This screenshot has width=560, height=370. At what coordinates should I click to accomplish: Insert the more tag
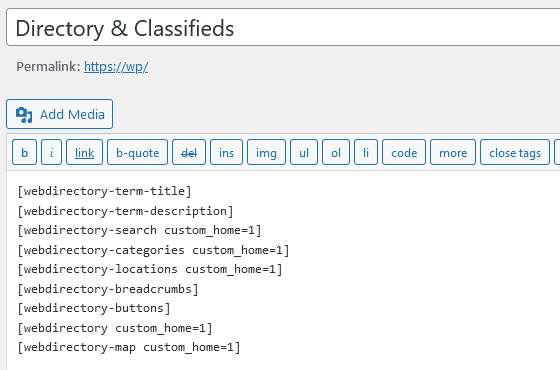453,152
